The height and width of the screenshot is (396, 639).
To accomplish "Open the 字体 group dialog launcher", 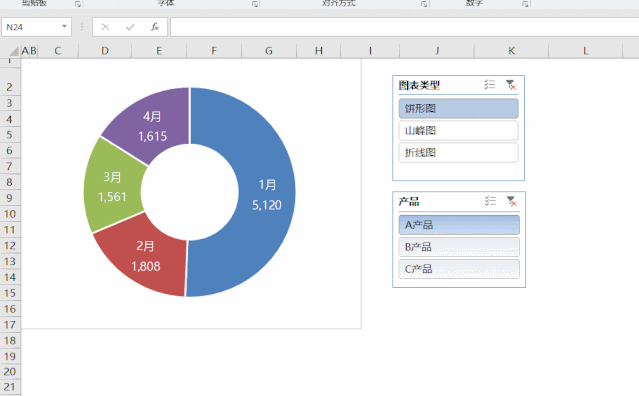I will tap(255, 4).
